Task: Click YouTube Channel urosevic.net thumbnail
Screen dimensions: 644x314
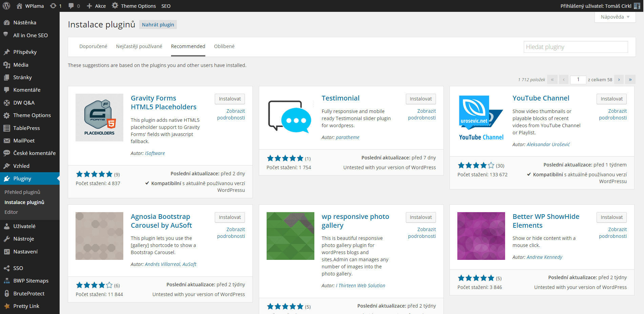Action: (481, 117)
